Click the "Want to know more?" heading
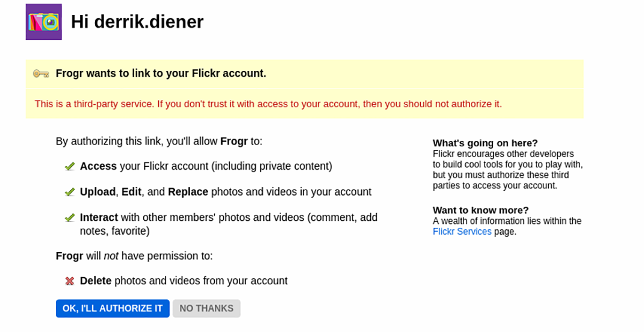644x332 pixels. point(480,210)
